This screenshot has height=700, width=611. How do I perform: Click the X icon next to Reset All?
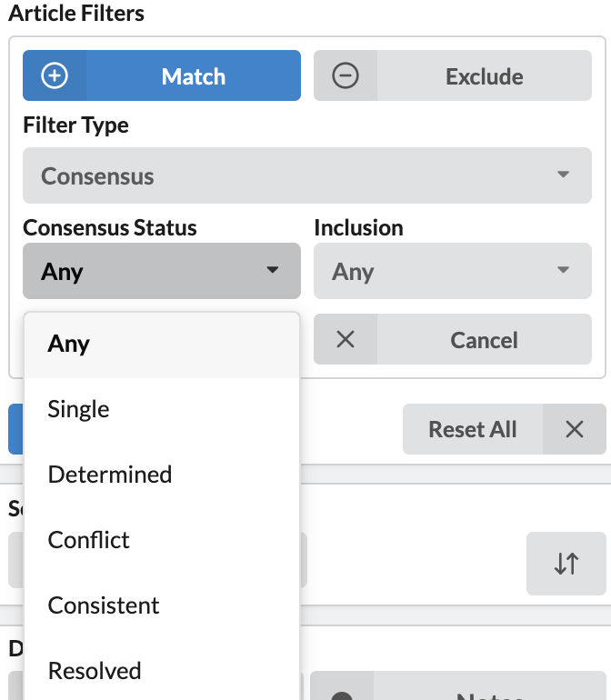[x=575, y=429]
